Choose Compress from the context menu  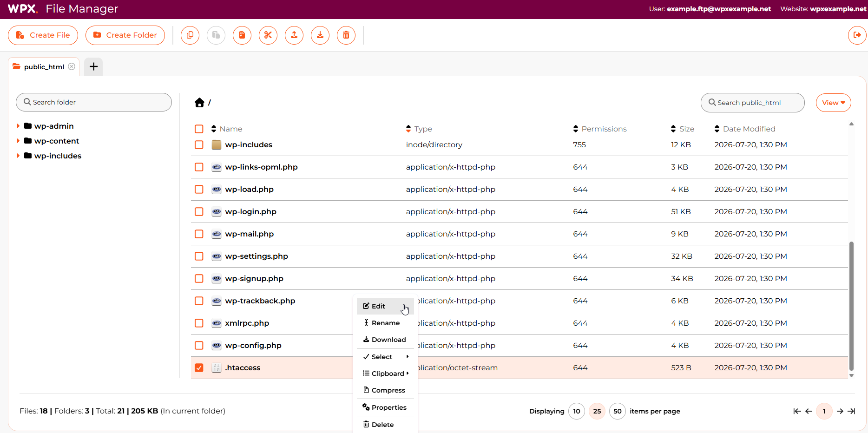click(385, 390)
